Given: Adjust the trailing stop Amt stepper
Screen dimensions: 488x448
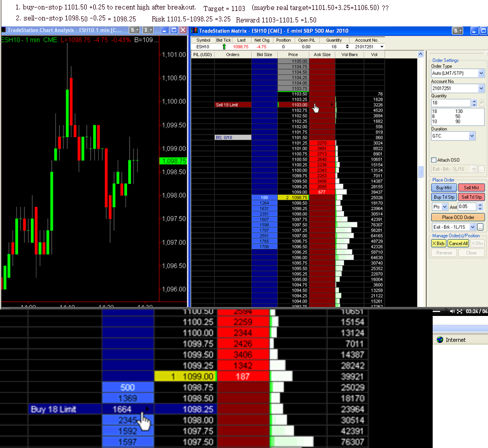Looking at the screenshot, I should pos(480,207).
